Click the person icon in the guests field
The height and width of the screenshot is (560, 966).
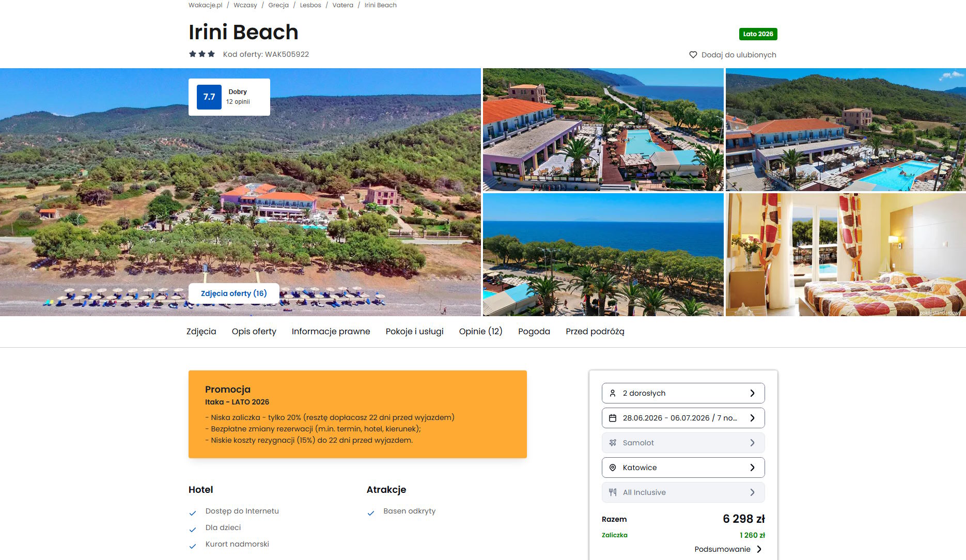click(613, 393)
